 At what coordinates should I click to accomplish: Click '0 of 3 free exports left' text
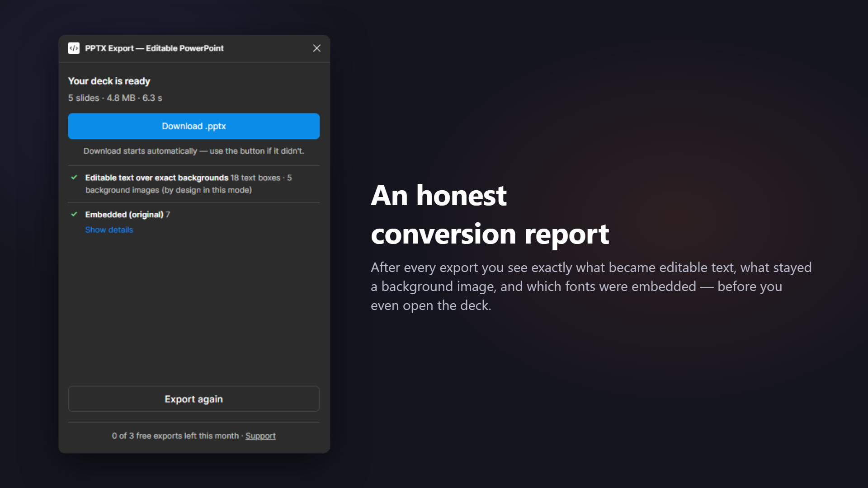[175, 436]
